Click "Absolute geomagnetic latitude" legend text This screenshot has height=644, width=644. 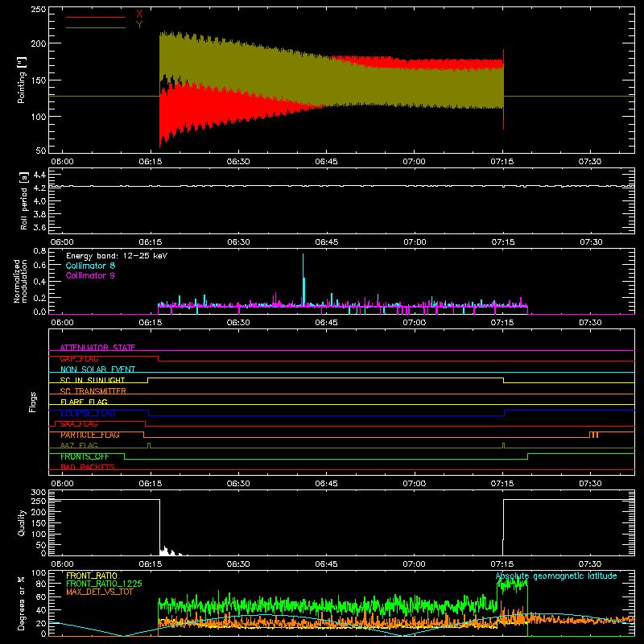coord(556,576)
